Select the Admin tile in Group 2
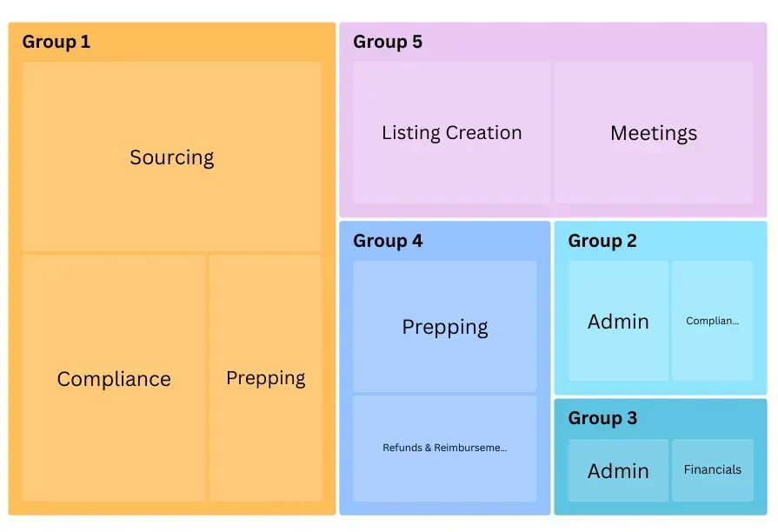This screenshot has width=778, height=532. click(x=618, y=322)
